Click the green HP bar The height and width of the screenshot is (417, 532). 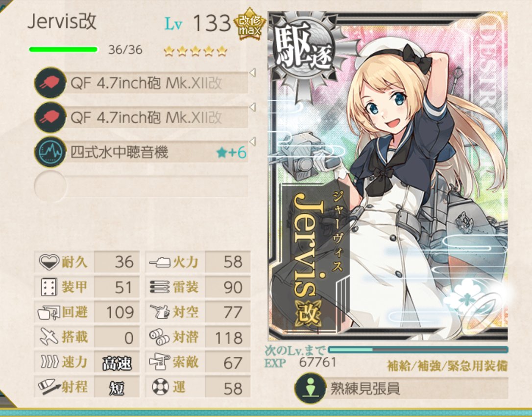click(64, 50)
